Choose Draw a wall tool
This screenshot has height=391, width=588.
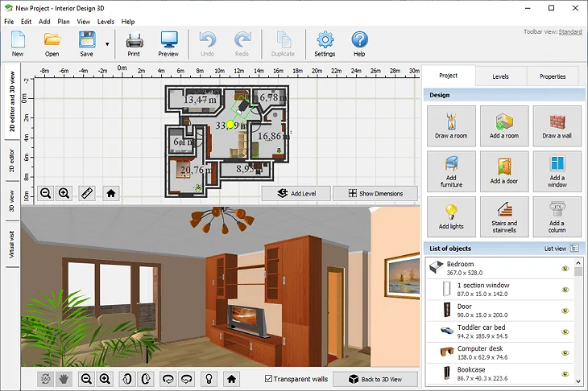pyautogui.click(x=557, y=126)
